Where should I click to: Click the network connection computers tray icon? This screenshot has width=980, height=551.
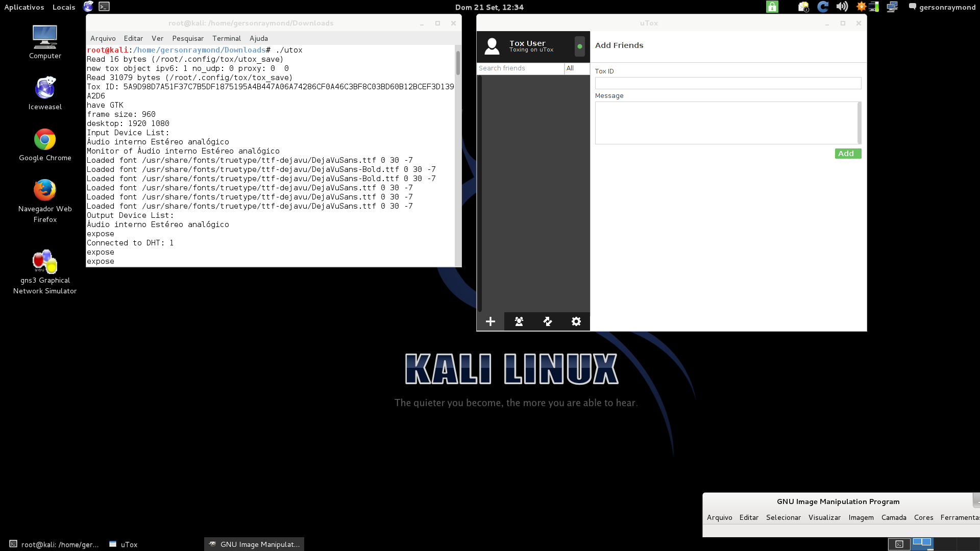(x=892, y=7)
